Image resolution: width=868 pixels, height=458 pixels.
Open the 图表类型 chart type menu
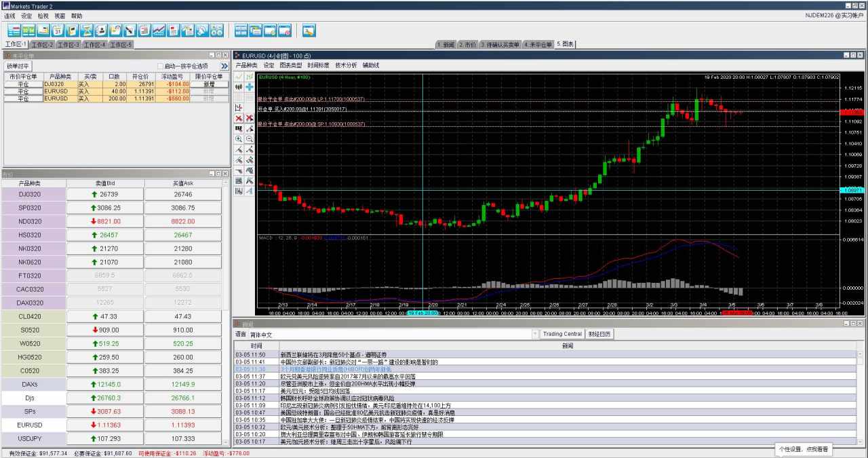click(x=291, y=66)
